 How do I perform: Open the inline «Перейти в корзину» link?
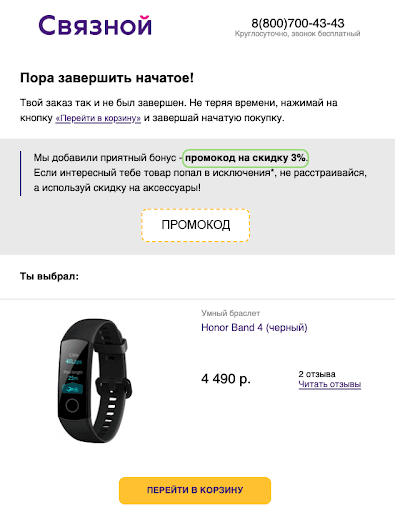98,118
